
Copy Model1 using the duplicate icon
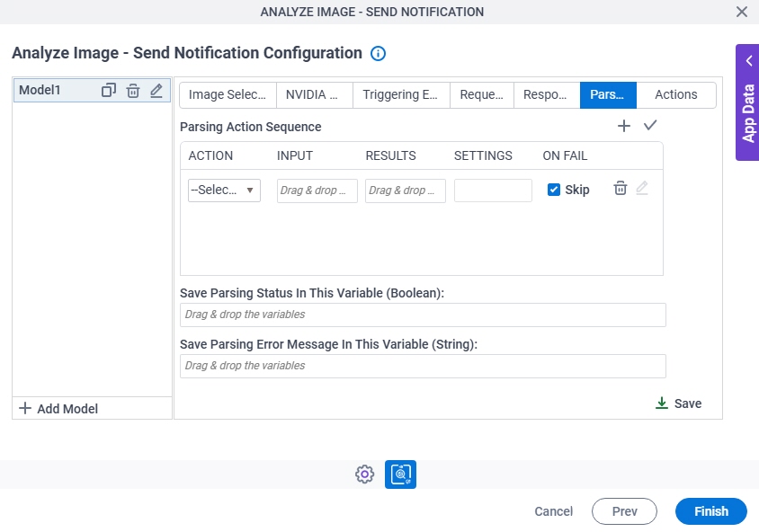[109, 91]
